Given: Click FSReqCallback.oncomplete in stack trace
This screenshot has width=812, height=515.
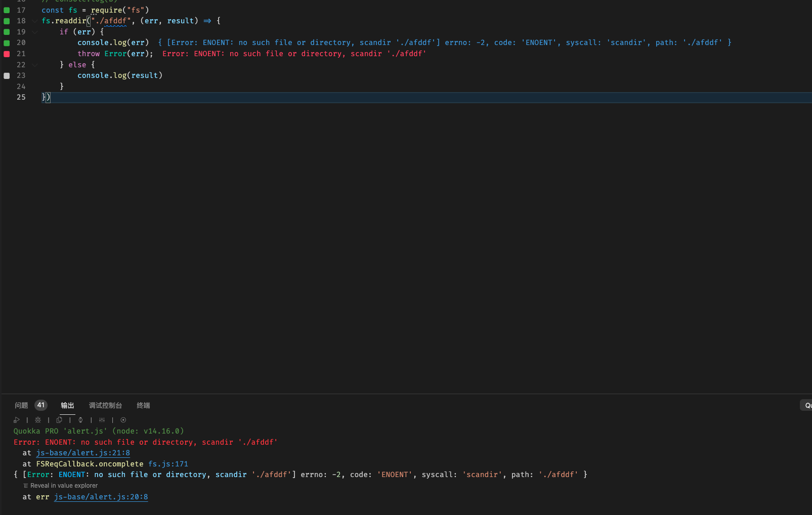Looking at the screenshot, I should pos(90,464).
